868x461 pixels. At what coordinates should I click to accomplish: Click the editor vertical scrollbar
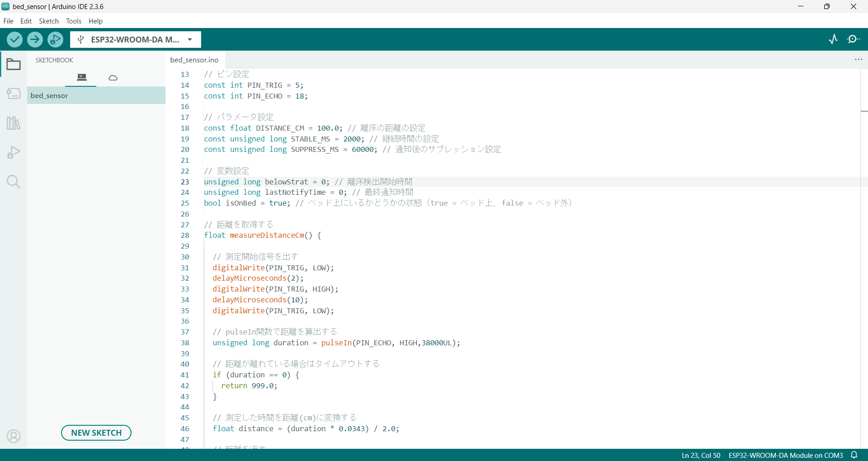[864, 259]
